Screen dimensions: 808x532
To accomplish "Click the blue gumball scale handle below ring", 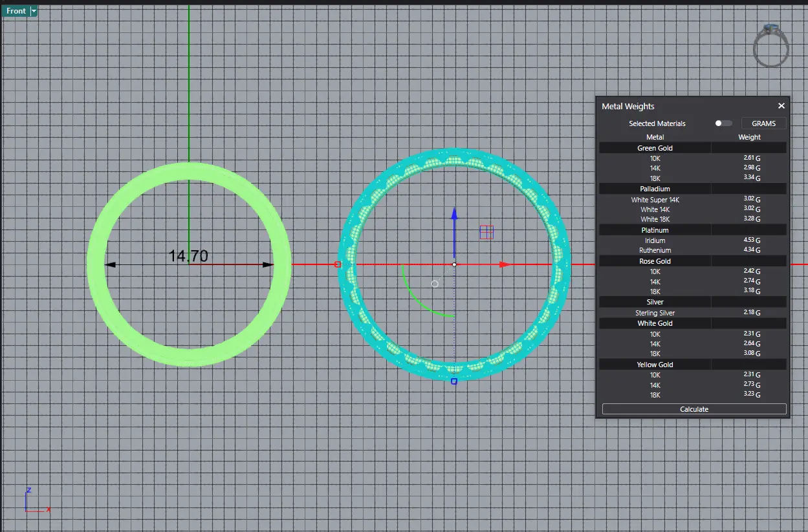I will [454, 381].
